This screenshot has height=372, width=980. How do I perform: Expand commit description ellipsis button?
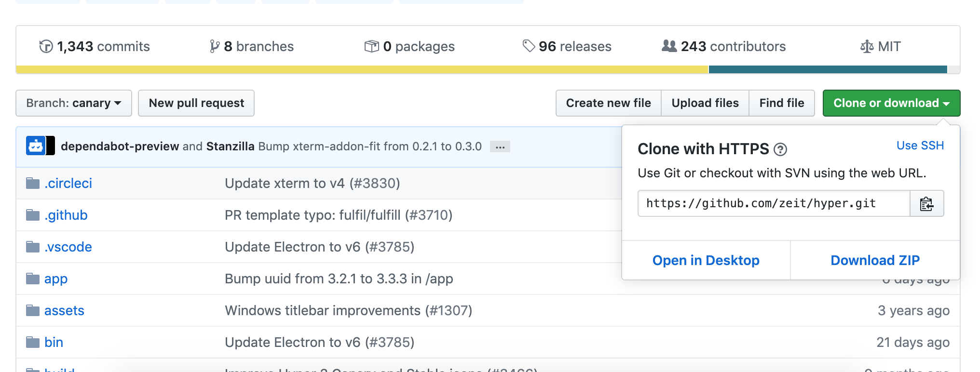click(500, 146)
